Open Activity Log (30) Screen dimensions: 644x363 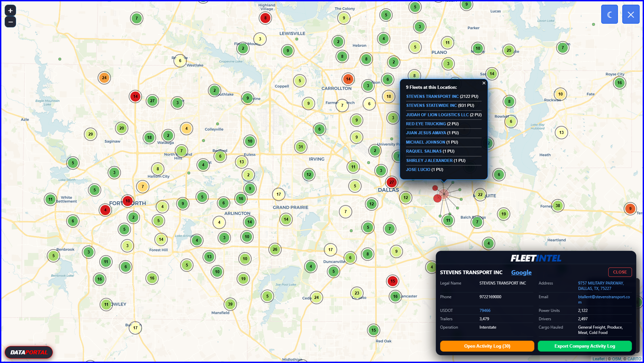(x=487, y=346)
